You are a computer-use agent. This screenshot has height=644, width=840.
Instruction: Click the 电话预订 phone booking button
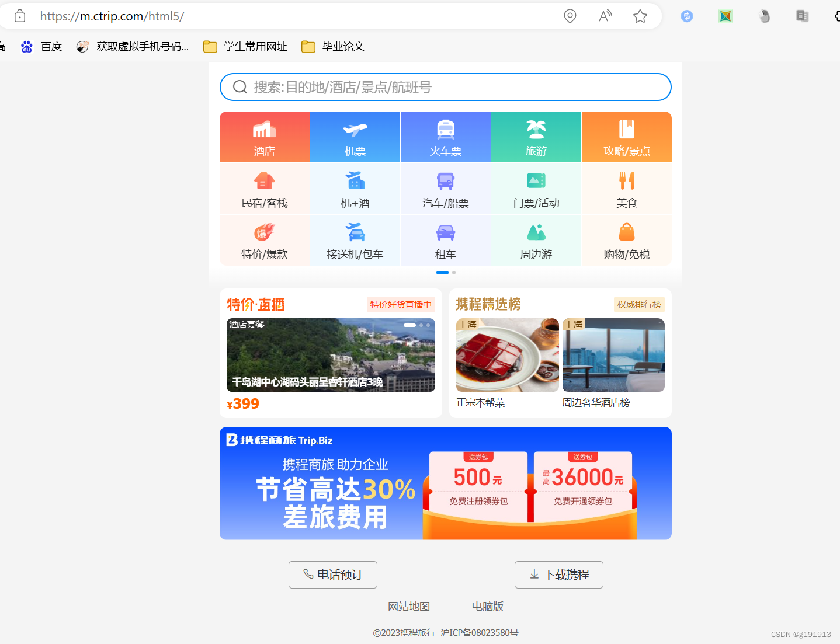(333, 575)
